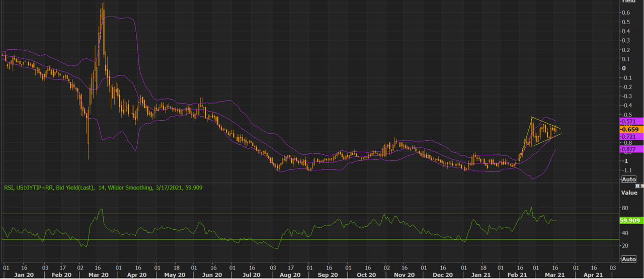
Task: Select the yellow pennant upper trendline
Action: 546,123
